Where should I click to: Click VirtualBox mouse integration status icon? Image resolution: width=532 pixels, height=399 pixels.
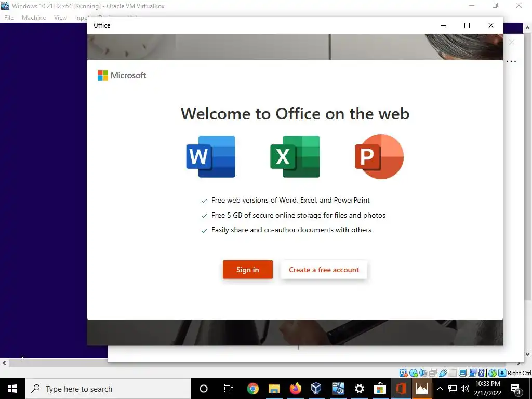pos(493,373)
